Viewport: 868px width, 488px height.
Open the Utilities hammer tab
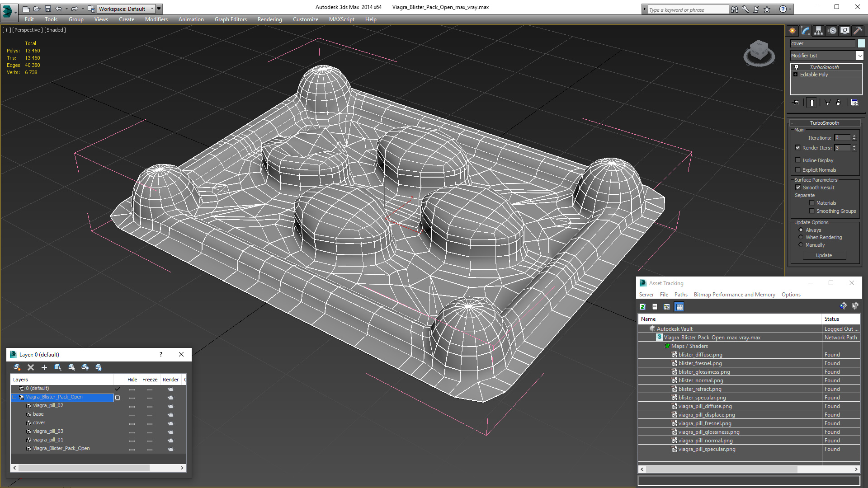pyautogui.click(x=858, y=31)
